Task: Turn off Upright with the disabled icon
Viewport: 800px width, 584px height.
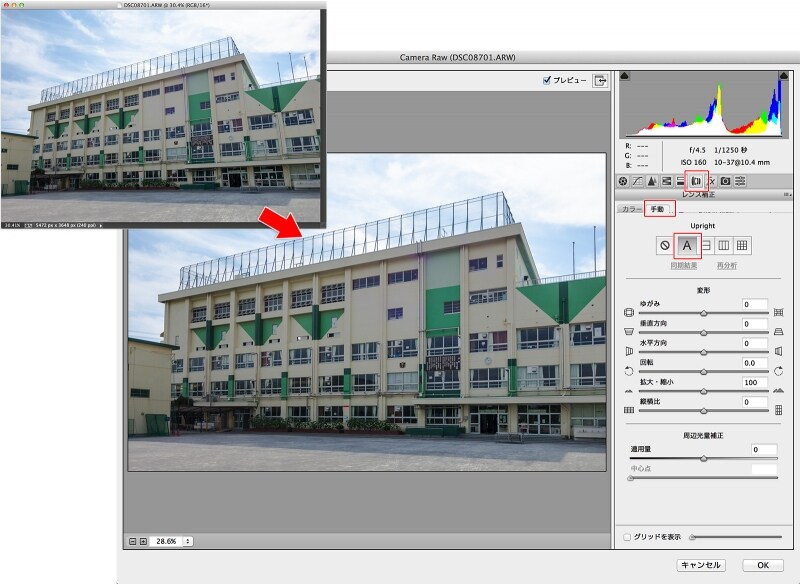Action: pyautogui.click(x=665, y=245)
